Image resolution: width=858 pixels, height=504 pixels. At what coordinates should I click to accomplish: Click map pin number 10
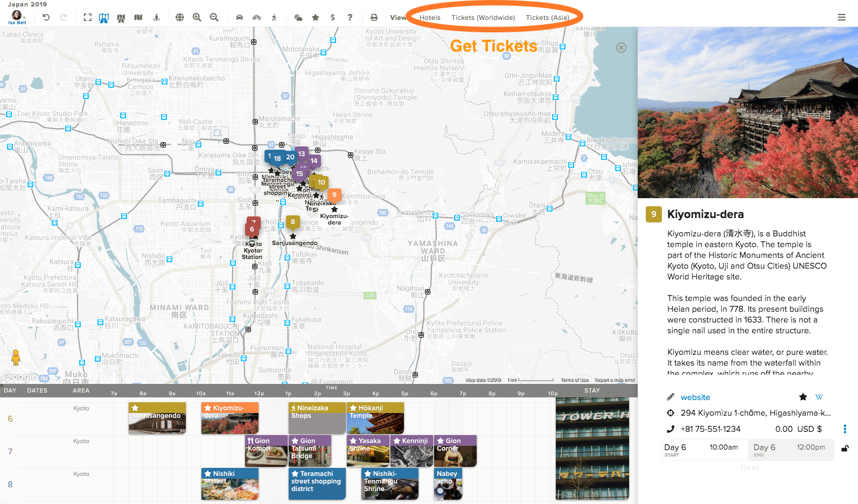[x=322, y=183]
